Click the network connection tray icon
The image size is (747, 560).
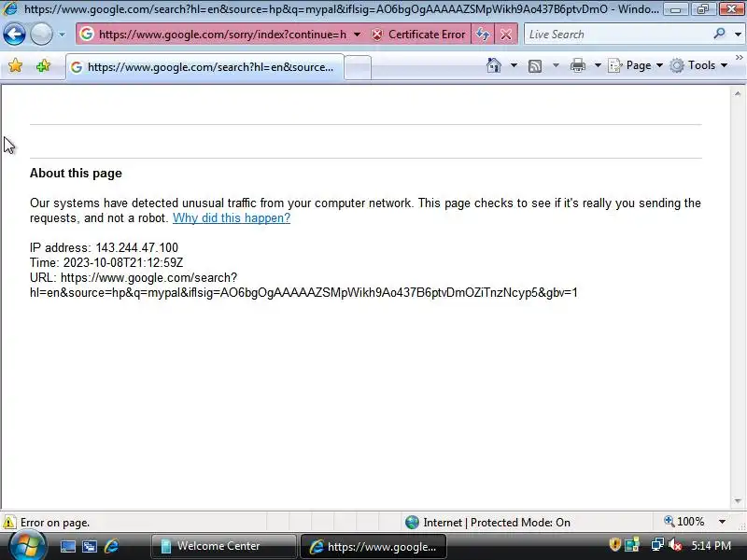tap(657, 544)
